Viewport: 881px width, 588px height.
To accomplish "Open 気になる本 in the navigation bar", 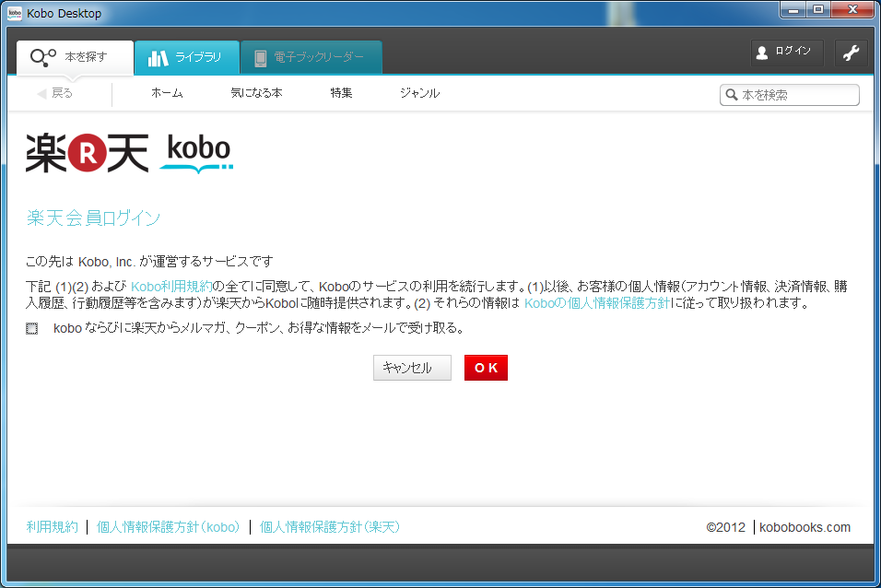I will 256,93.
